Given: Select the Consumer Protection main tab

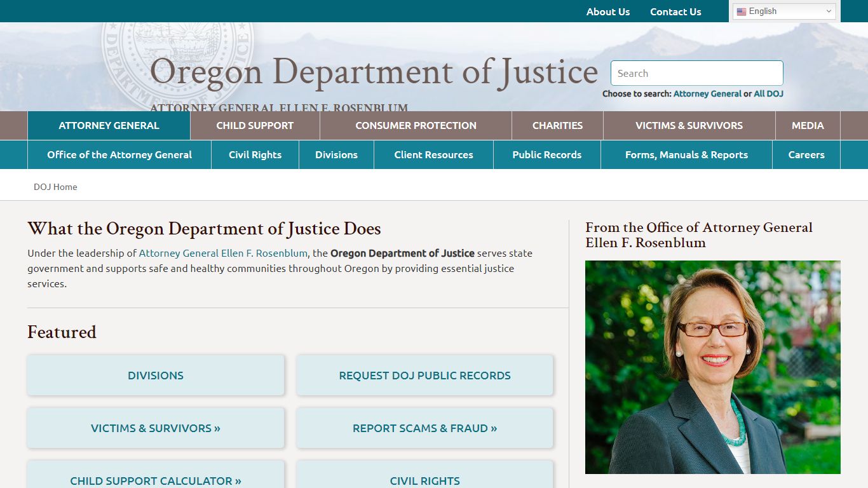Looking at the screenshot, I should pyautogui.click(x=416, y=126).
